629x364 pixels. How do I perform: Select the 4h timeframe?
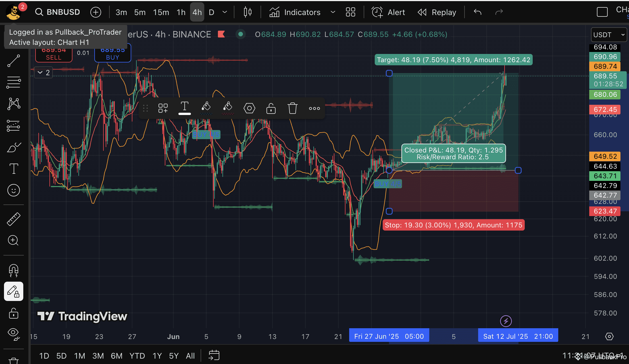pos(197,12)
